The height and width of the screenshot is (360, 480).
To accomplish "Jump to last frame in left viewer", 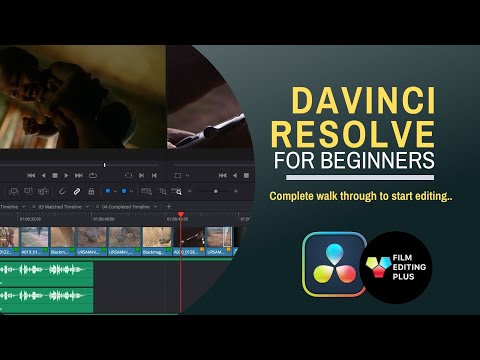I will (x=79, y=175).
